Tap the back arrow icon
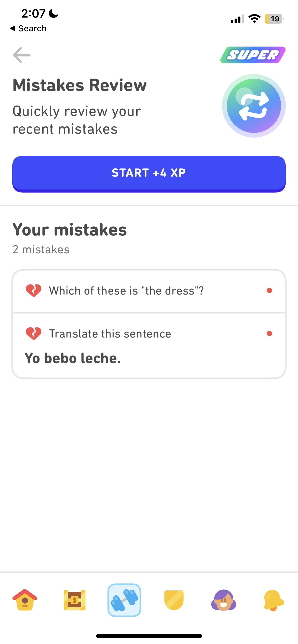Image resolution: width=298 pixels, height=644 pixels. 22,55
